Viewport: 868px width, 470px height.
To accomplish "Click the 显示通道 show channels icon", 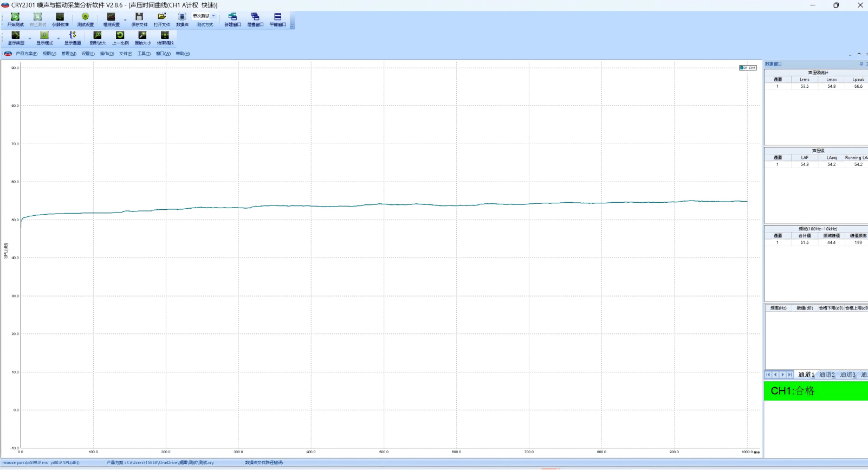I will pos(73,36).
